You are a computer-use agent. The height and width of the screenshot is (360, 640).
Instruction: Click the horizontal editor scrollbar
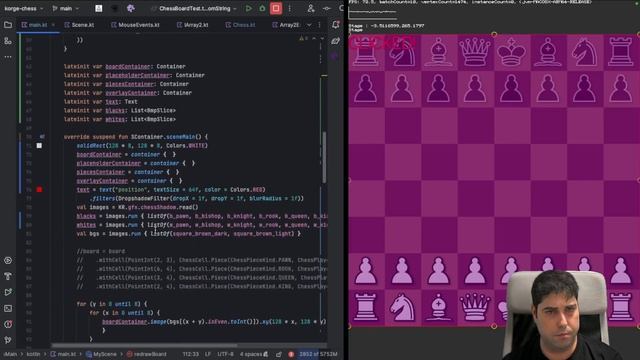[144, 345]
